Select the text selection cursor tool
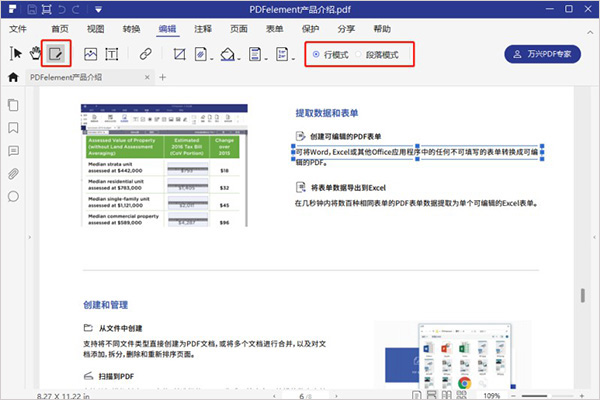This screenshot has height=400, width=600. (15, 54)
